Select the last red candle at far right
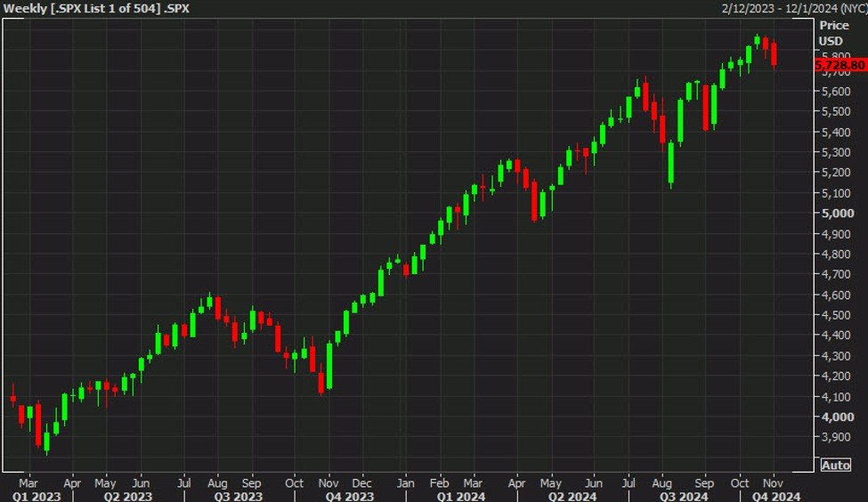 pos(774,53)
